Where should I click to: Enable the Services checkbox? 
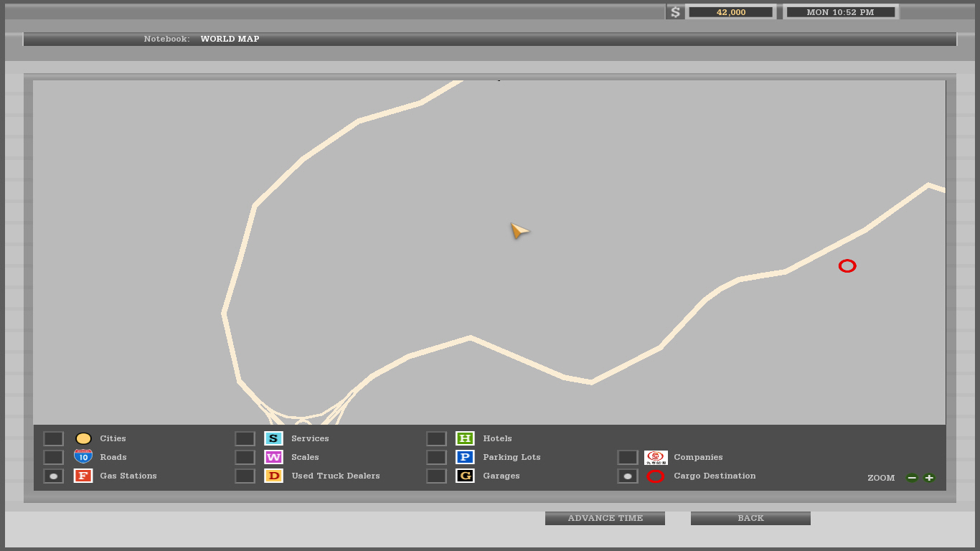click(245, 438)
